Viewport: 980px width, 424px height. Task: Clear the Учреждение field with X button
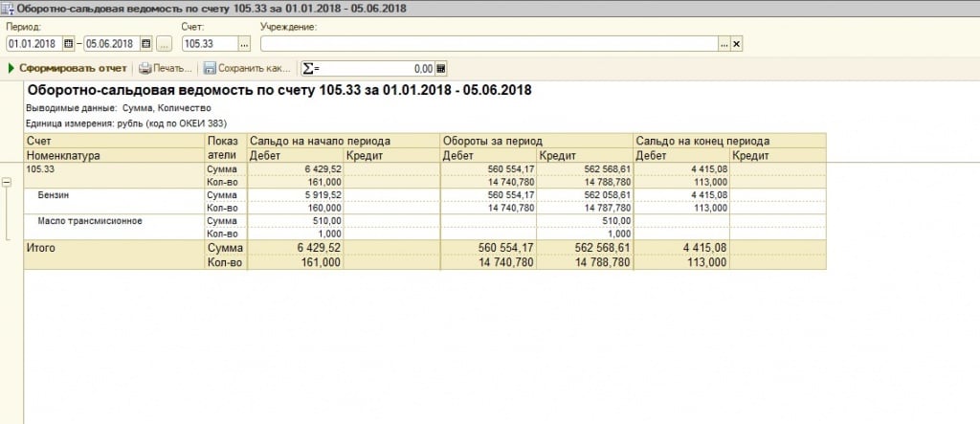point(737,43)
